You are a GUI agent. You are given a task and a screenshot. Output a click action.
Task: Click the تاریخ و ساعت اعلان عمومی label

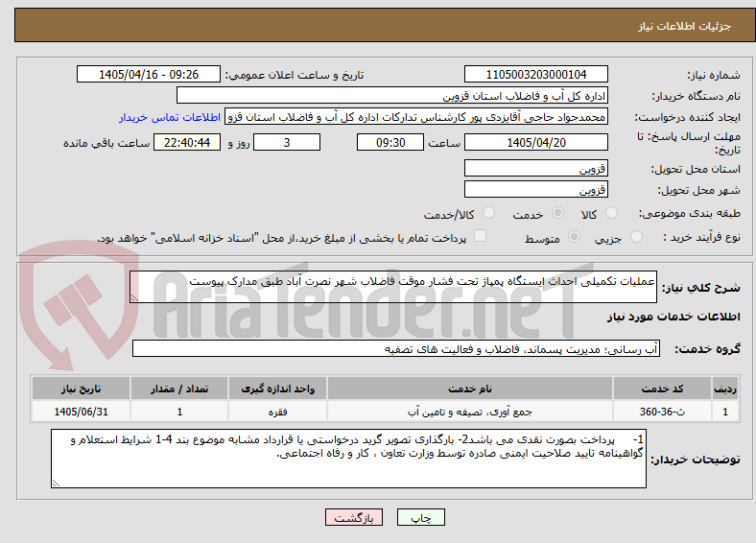tap(295, 75)
